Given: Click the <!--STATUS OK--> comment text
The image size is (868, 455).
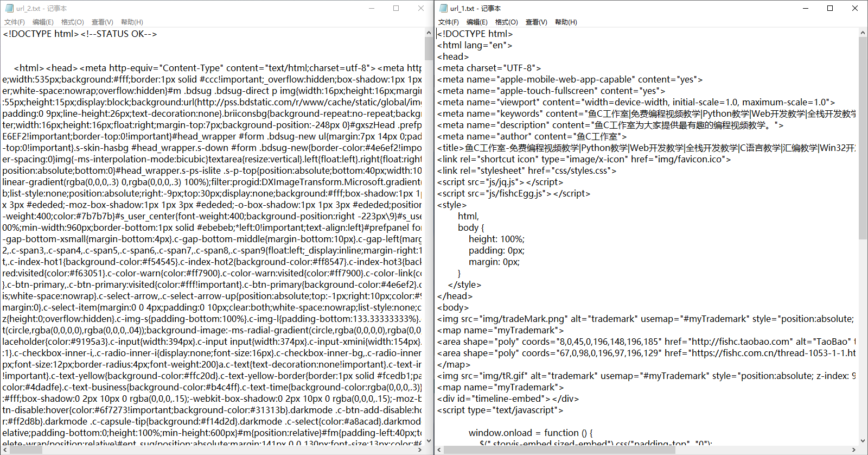Looking at the screenshot, I should coord(119,34).
